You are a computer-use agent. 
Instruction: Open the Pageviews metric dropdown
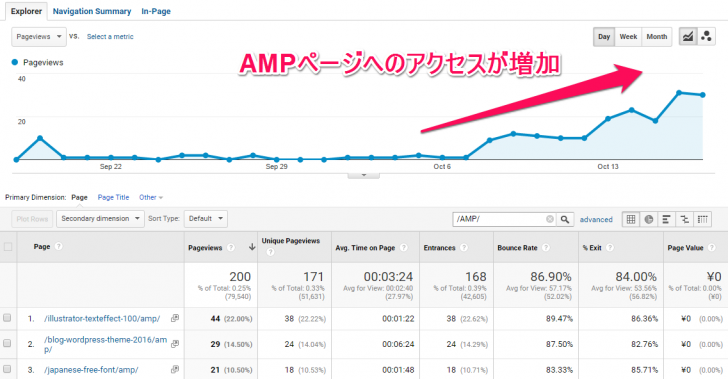pyautogui.click(x=39, y=37)
